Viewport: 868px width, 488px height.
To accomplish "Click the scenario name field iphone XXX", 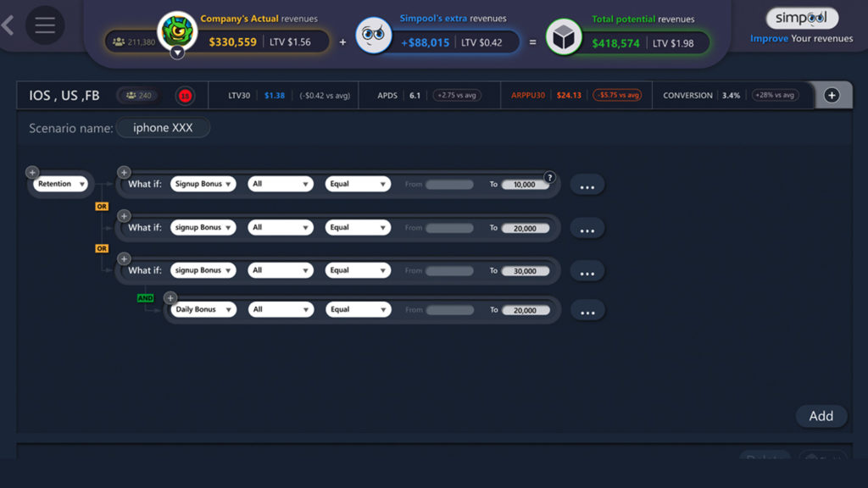I will (x=163, y=128).
